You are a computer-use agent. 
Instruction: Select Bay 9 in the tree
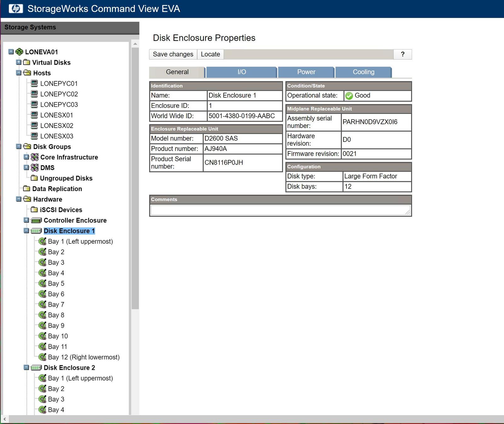(x=56, y=325)
